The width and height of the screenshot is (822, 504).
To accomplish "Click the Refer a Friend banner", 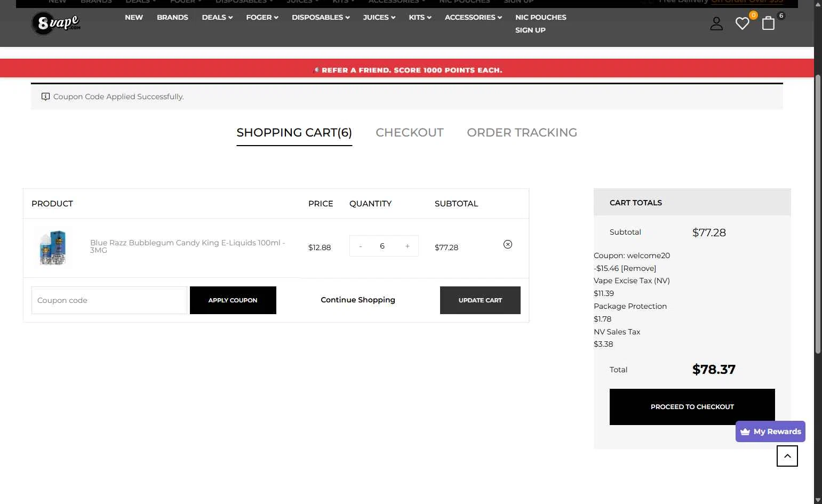I will pyautogui.click(x=407, y=70).
